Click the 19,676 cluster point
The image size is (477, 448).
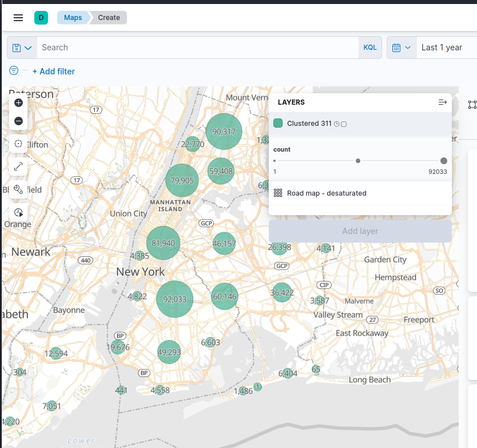118,347
